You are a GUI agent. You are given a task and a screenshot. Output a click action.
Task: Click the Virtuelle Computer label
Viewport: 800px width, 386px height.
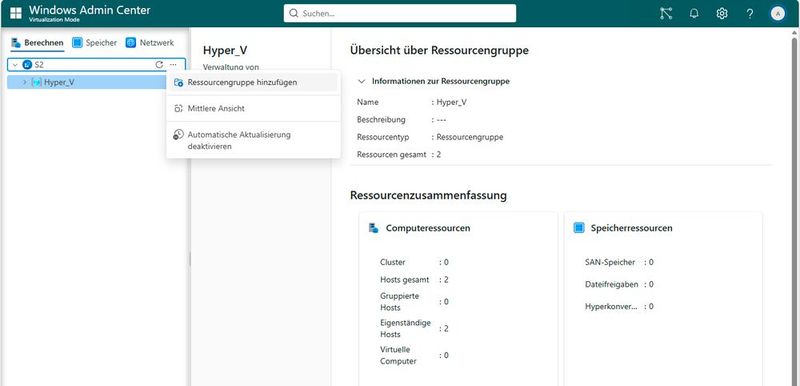[x=398, y=355]
